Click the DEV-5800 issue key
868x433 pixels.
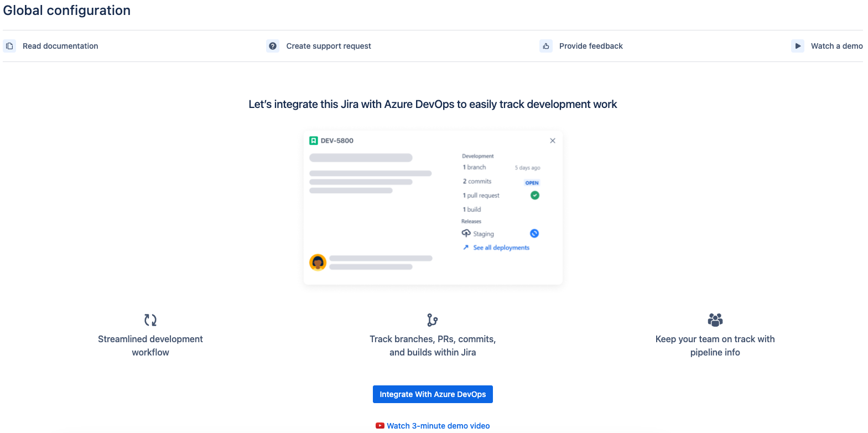(x=337, y=141)
